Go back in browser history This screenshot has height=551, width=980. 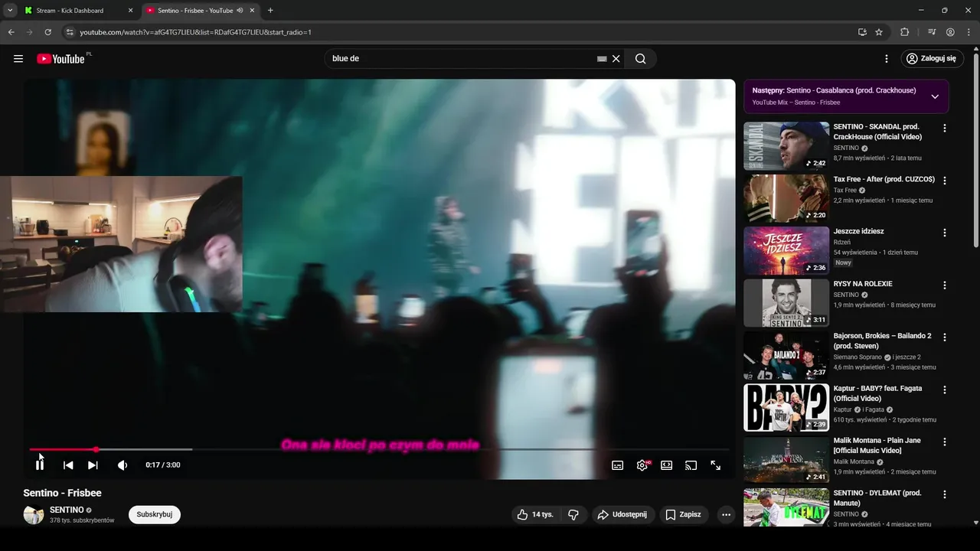(x=11, y=32)
